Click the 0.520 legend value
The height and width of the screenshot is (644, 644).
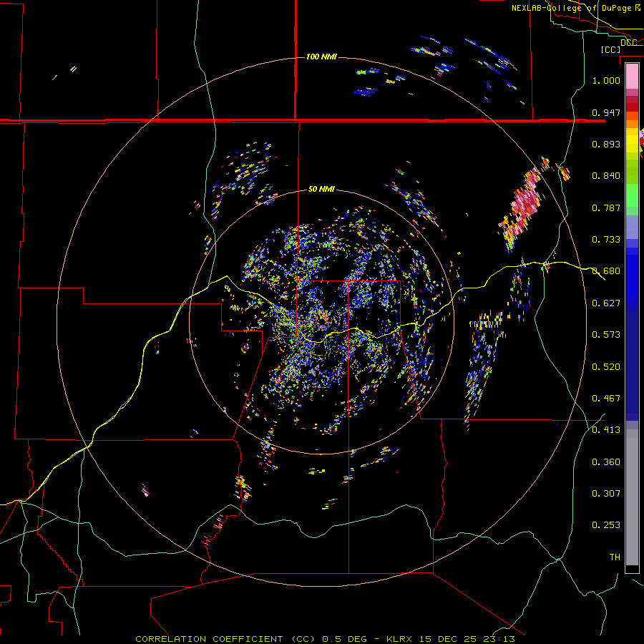606,367
